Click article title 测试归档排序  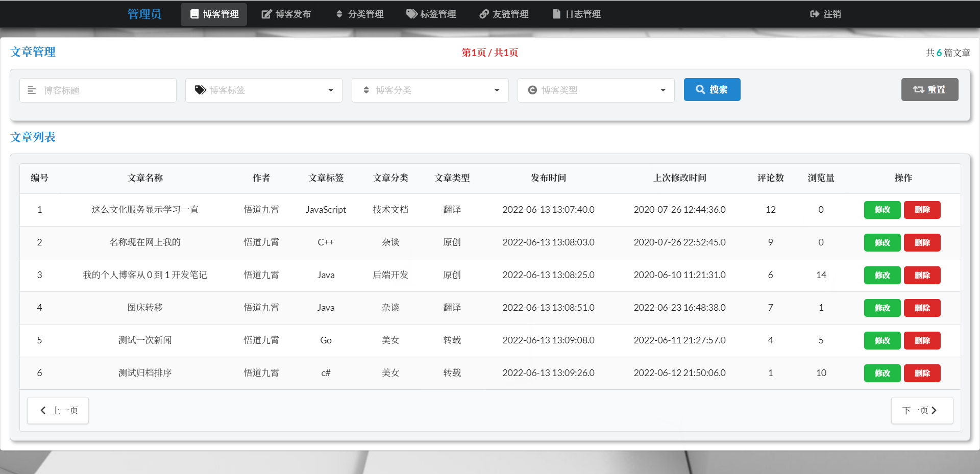(x=145, y=373)
